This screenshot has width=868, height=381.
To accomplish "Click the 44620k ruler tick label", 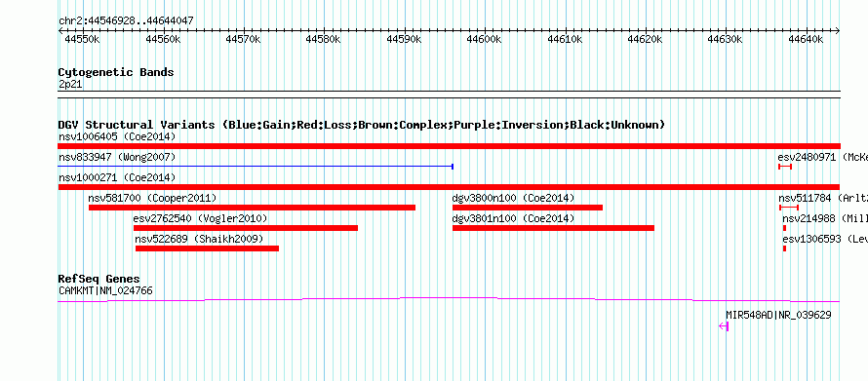I will pyautogui.click(x=646, y=39).
